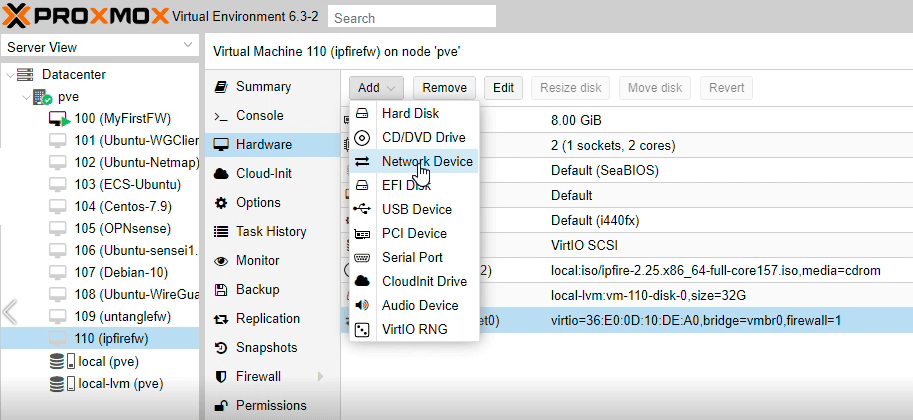Choose Serial Port from Add menu
Image resolution: width=913 pixels, height=420 pixels.
click(x=414, y=257)
